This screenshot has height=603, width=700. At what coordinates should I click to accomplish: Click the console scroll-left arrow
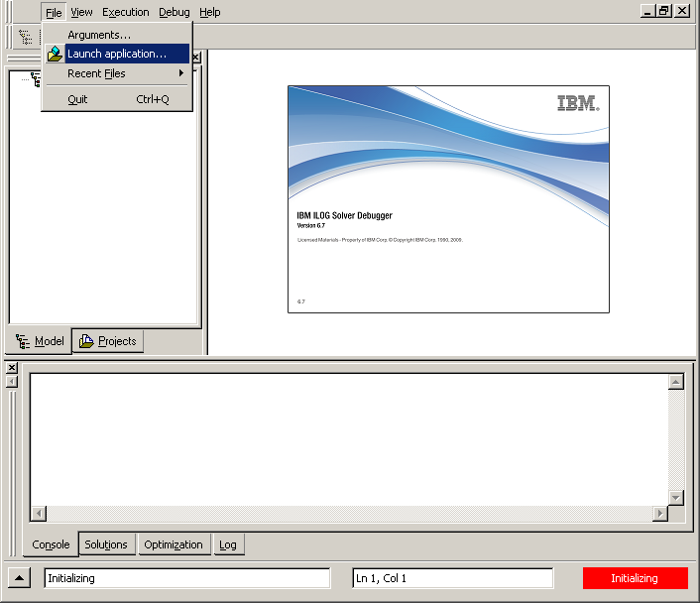pos(39,514)
